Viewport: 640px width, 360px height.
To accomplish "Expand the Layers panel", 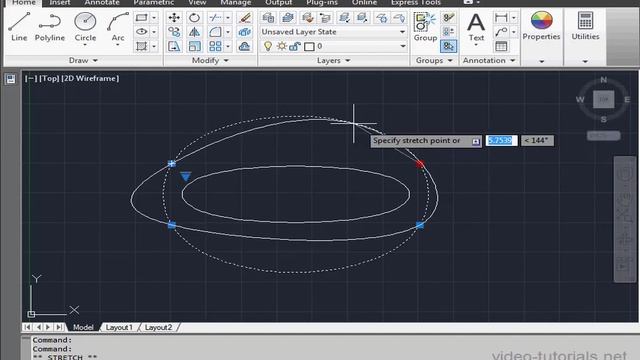I will click(333, 60).
